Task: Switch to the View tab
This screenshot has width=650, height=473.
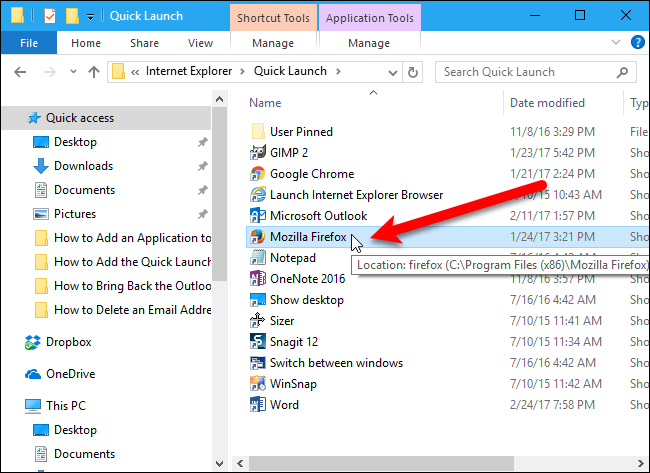Action: point(200,43)
